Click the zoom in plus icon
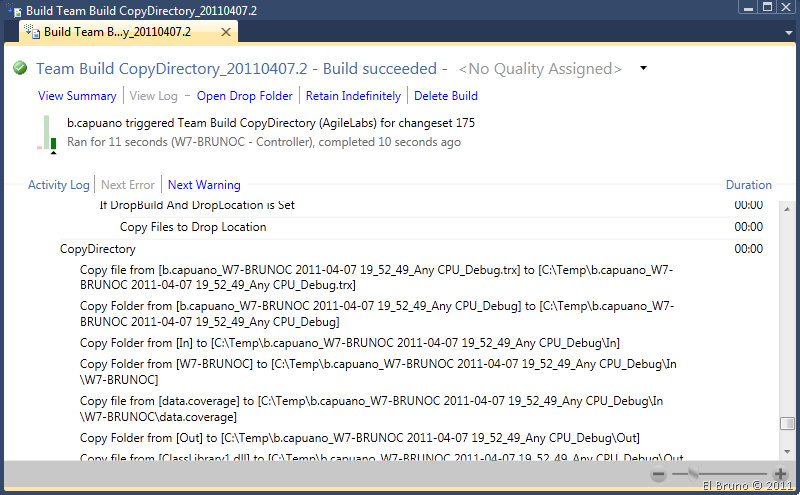This screenshot has height=495, width=800. tap(781, 474)
